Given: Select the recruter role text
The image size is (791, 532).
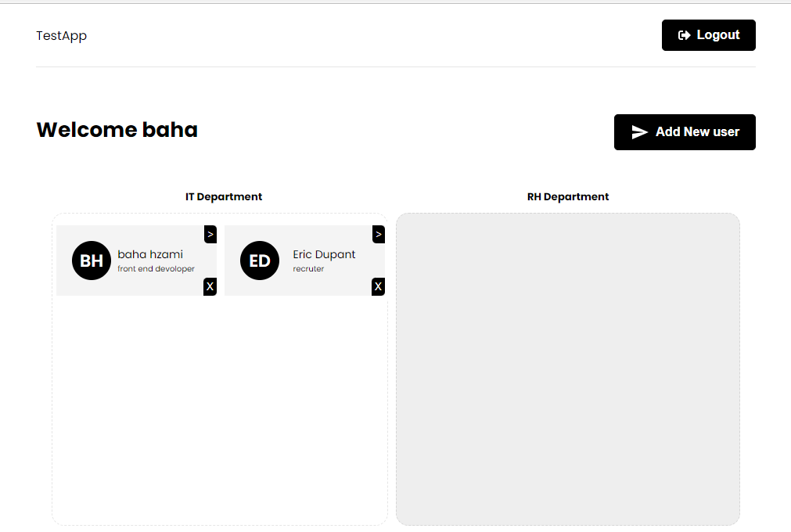Looking at the screenshot, I should [308, 268].
